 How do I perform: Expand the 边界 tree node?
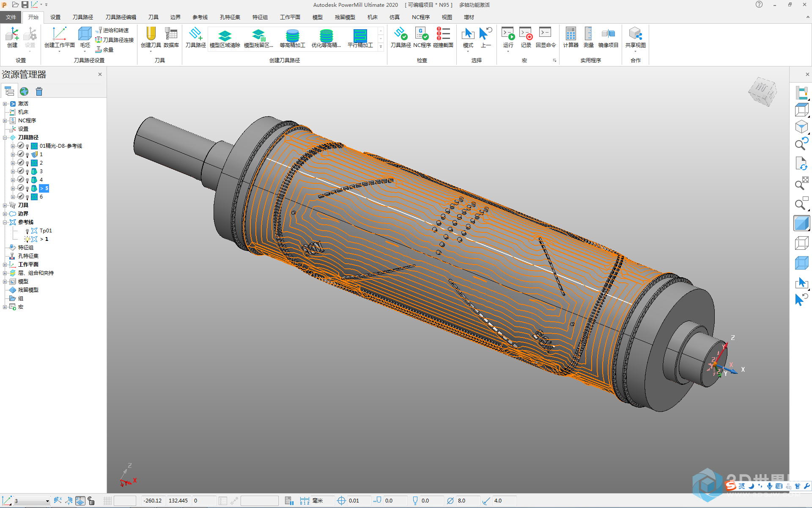tap(5, 214)
